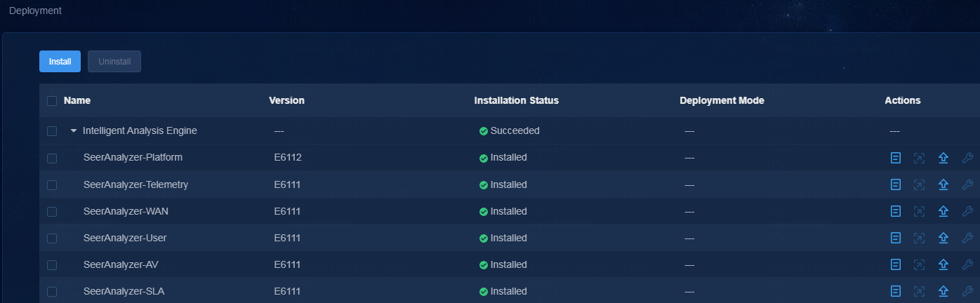Select the SeerAnalyzer-SLA checkbox
This screenshot has height=303, width=980.
52,292
